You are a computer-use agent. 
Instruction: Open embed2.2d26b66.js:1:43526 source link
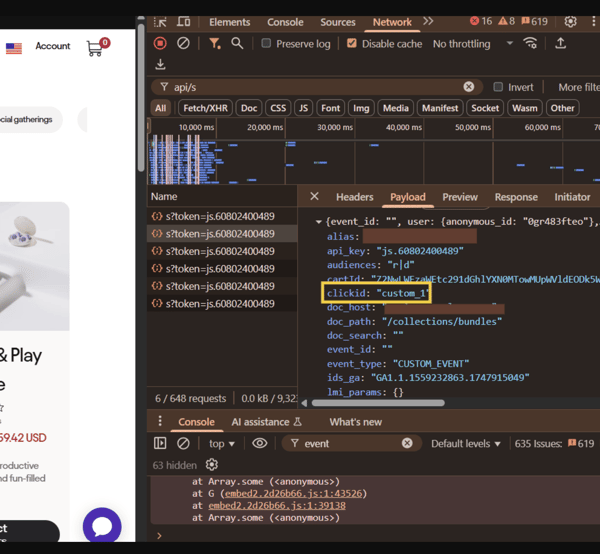pyautogui.click(x=293, y=494)
